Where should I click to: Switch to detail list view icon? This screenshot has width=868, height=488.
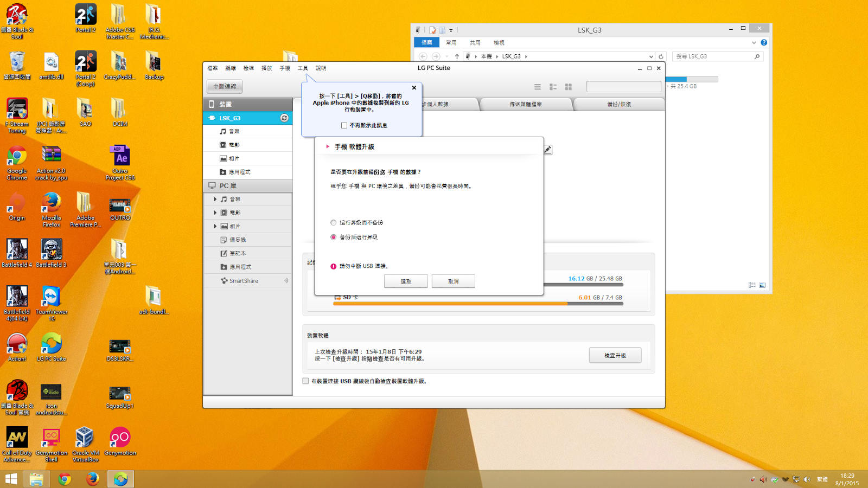click(553, 87)
